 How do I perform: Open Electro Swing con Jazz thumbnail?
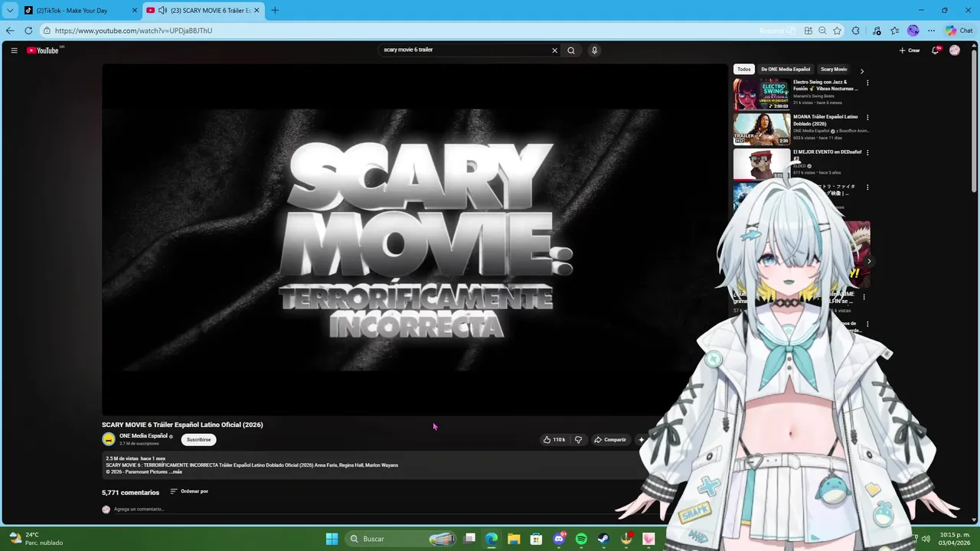[x=762, y=94]
